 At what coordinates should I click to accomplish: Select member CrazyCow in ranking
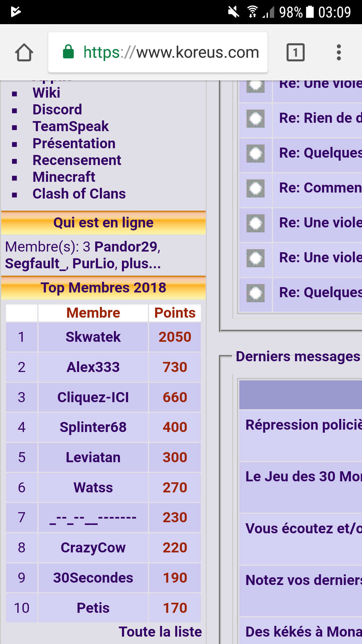click(93, 548)
